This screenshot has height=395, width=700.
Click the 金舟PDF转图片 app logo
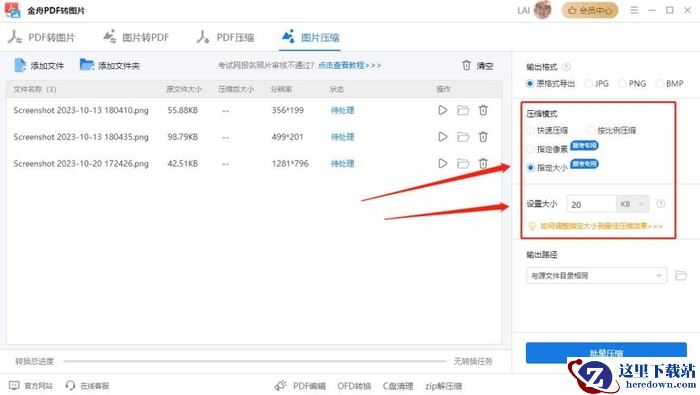[12, 10]
